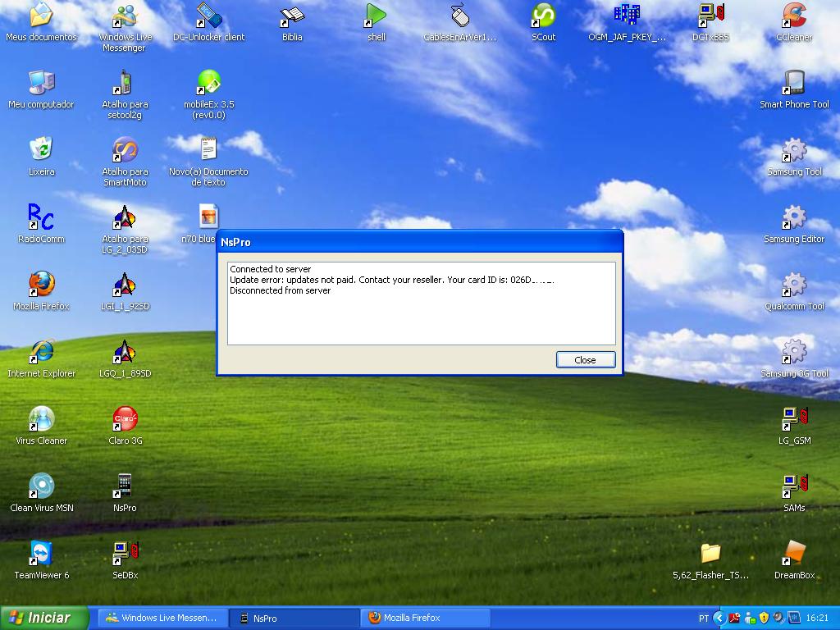Open the DC-Unlocker client shortcut
This screenshot has height=630, width=840.
click(208, 15)
